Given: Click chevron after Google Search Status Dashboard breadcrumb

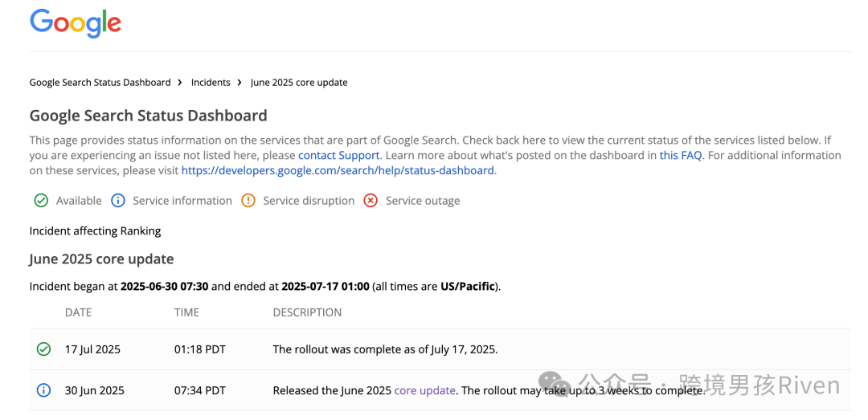Looking at the screenshot, I should [x=181, y=83].
